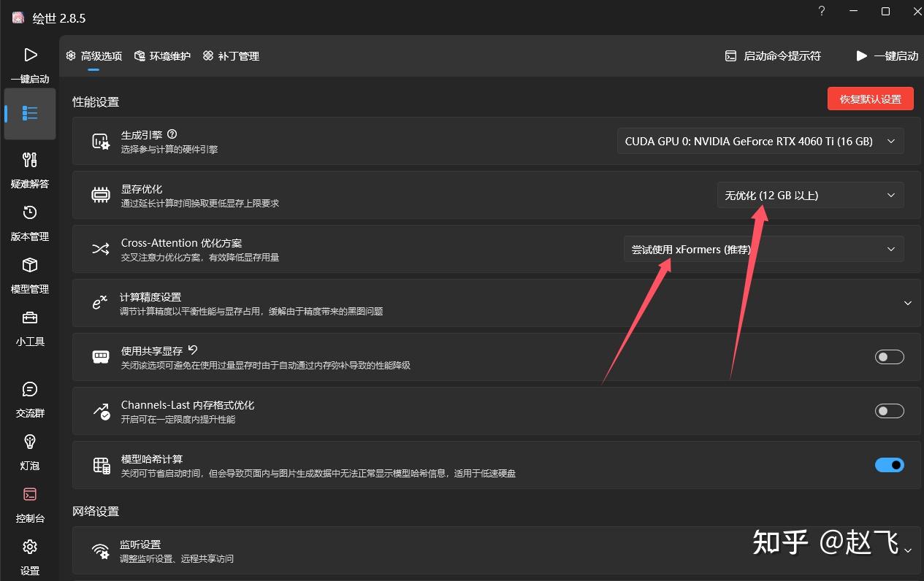
Task: Switch to 模型管理 in the sidebar
Action: point(29,274)
